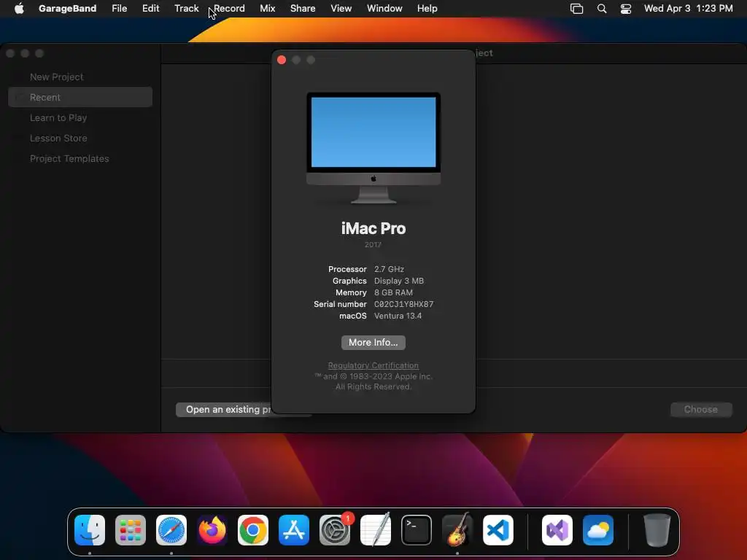Click the serial number C02CJ1Y8HX87
Image resolution: width=747 pixels, height=560 pixels.
(x=403, y=304)
